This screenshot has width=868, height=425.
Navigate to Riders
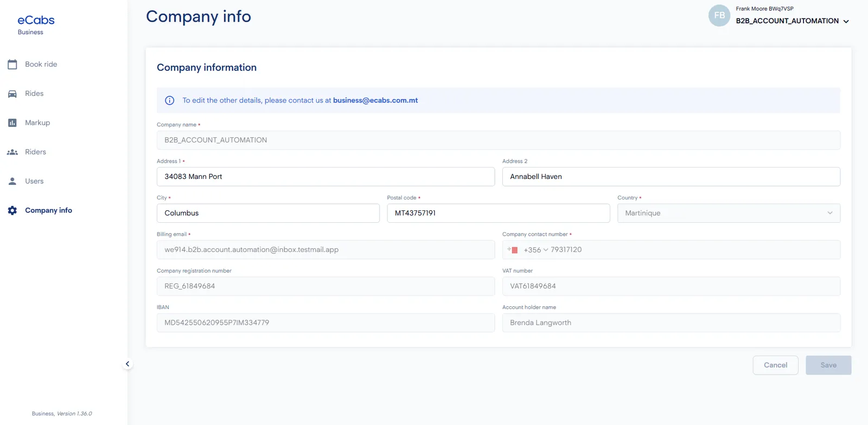(35, 152)
